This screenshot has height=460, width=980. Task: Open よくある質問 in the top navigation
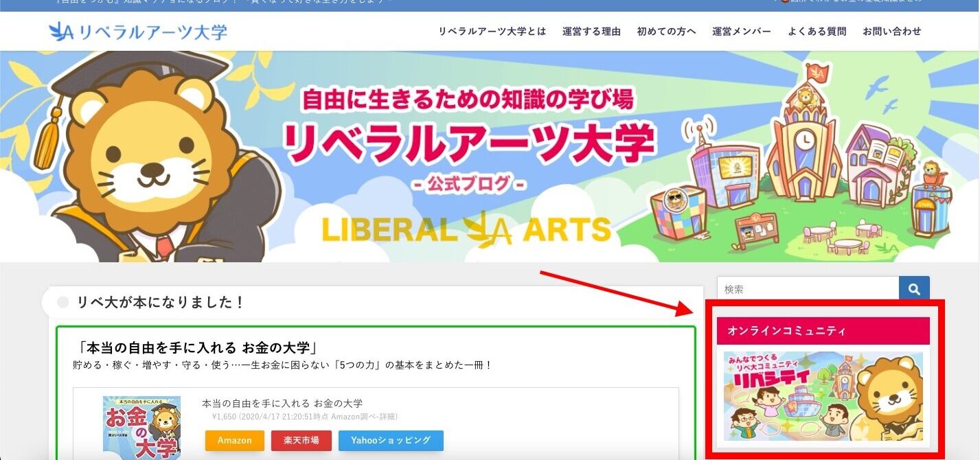[x=817, y=32]
